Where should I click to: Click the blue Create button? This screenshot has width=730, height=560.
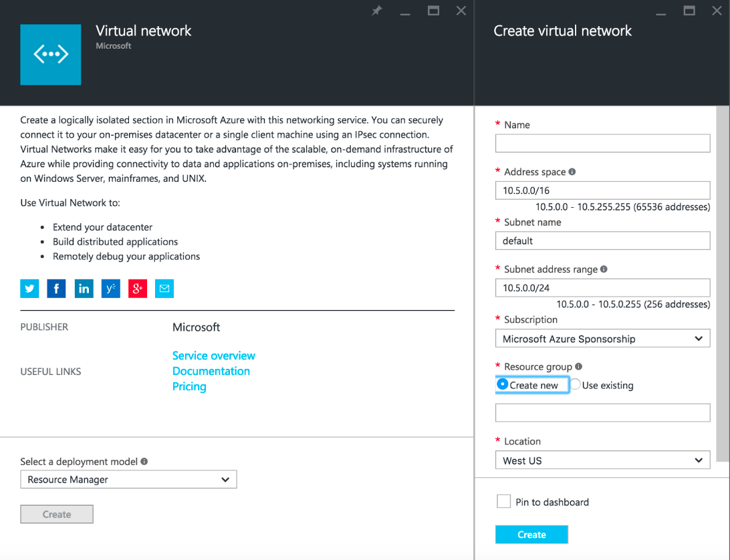pos(531,535)
